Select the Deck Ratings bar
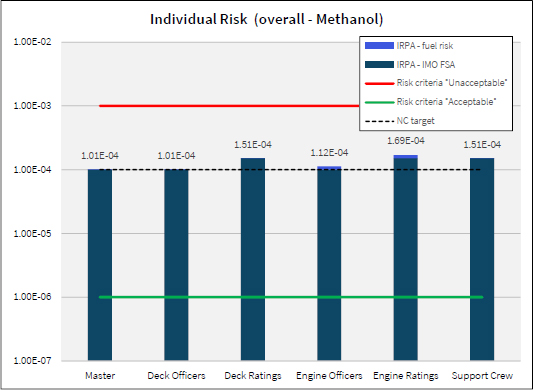The height and width of the screenshot is (390, 533). [253, 259]
